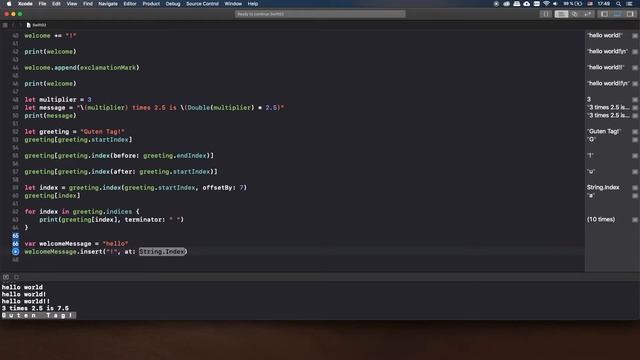
Task: Show result for line 46 print output
Action: pyautogui.click(x=635, y=84)
